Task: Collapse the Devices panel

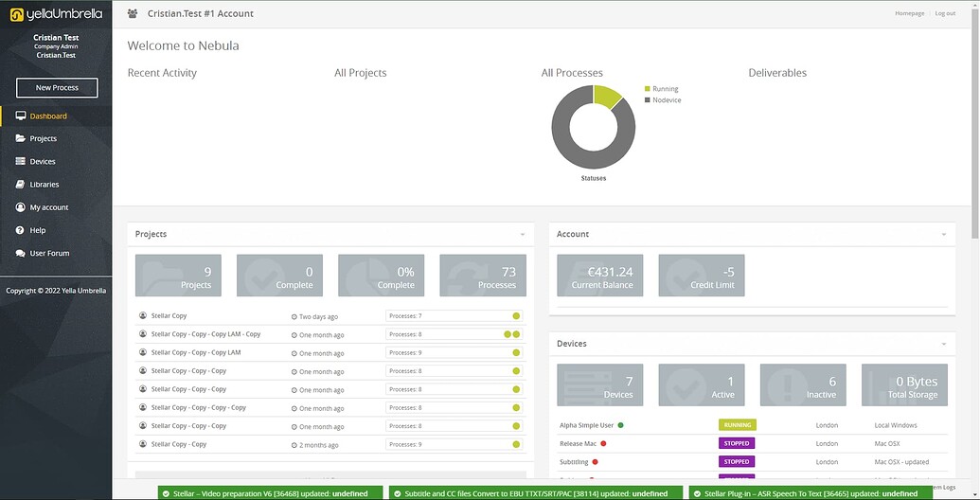Action: coord(943,344)
